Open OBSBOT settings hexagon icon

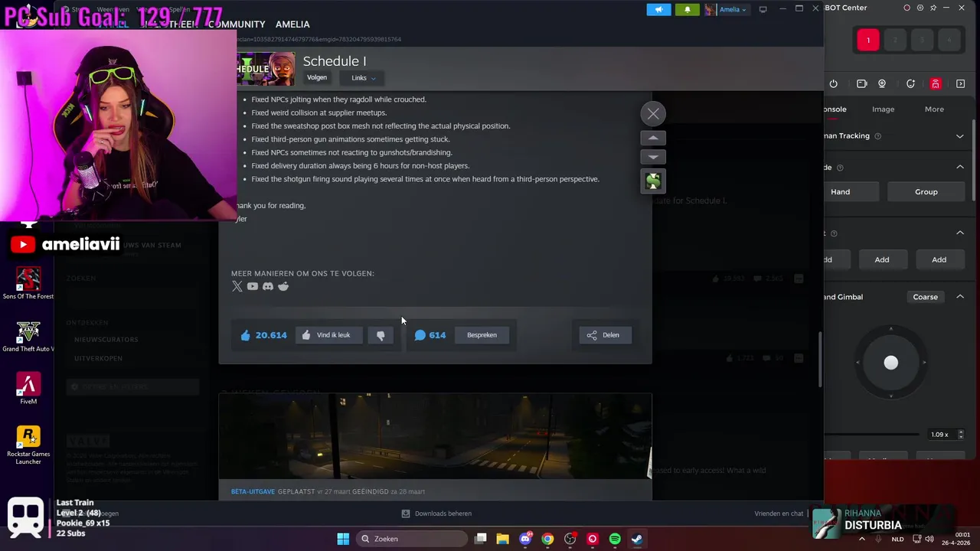pos(920,8)
